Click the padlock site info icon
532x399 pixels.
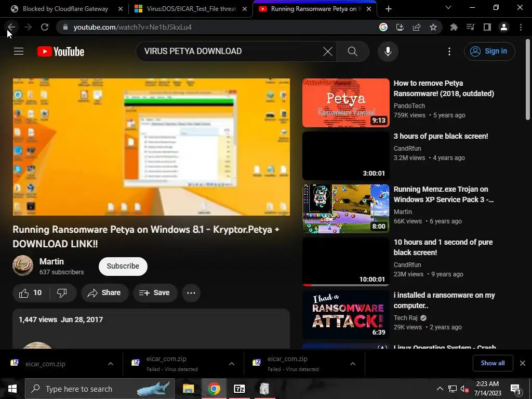coord(65,27)
